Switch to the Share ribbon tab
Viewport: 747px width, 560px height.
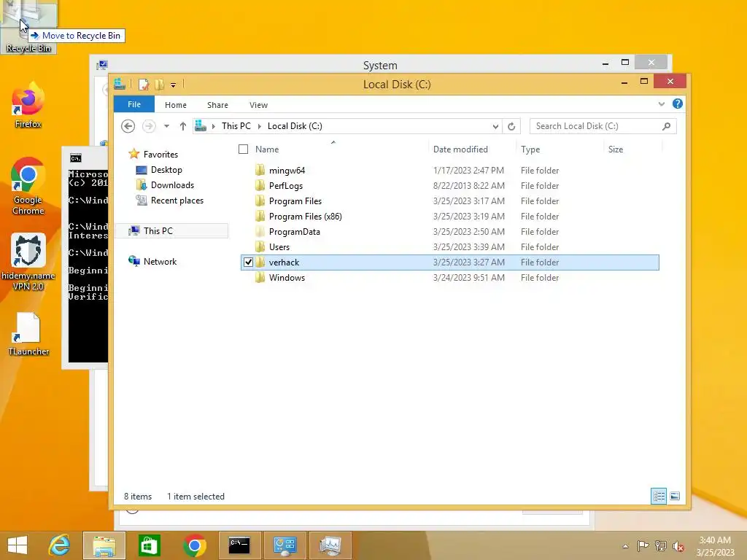click(217, 105)
